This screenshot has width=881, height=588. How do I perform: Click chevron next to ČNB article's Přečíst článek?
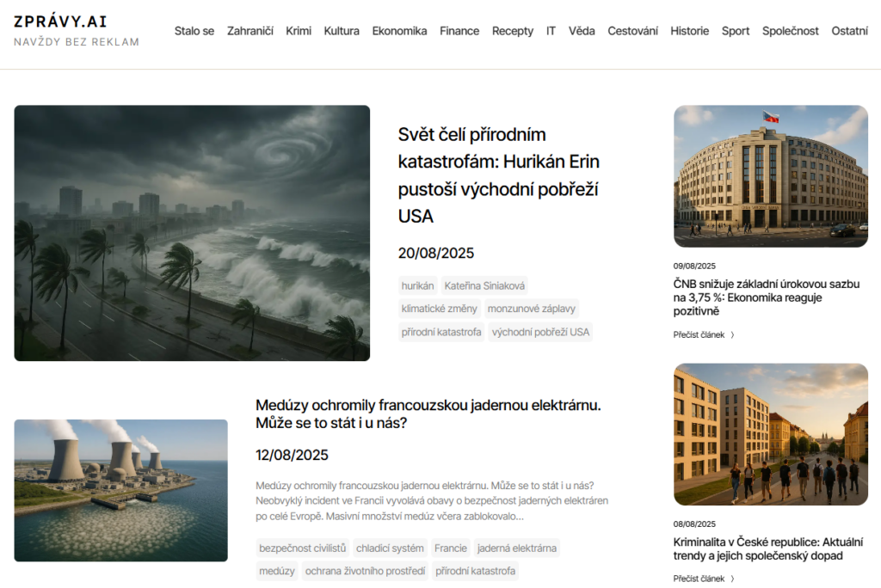click(732, 335)
